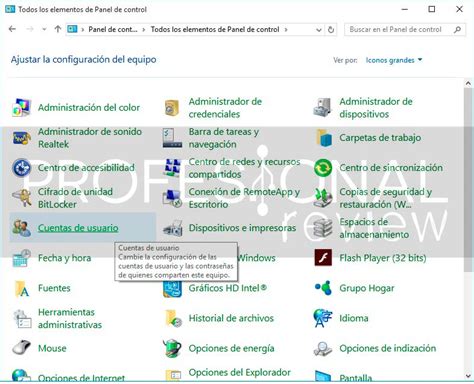
Task: Expand the address bar history dropdown
Action: coord(319,30)
